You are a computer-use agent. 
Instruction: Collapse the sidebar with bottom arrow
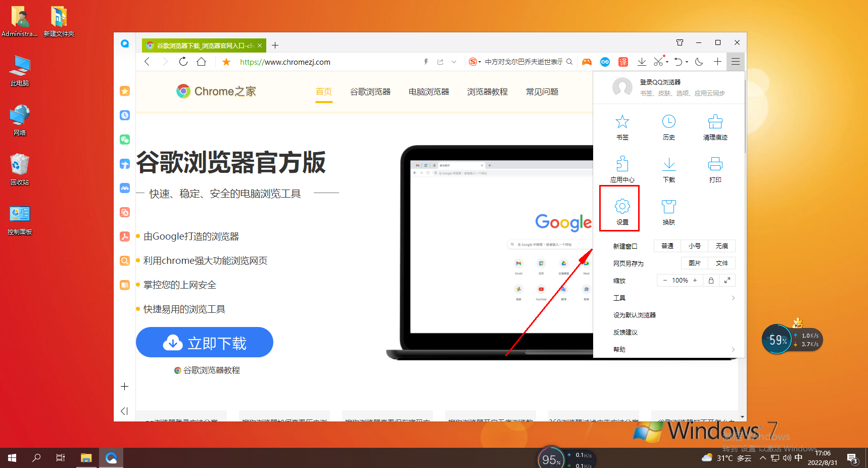point(124,411)
